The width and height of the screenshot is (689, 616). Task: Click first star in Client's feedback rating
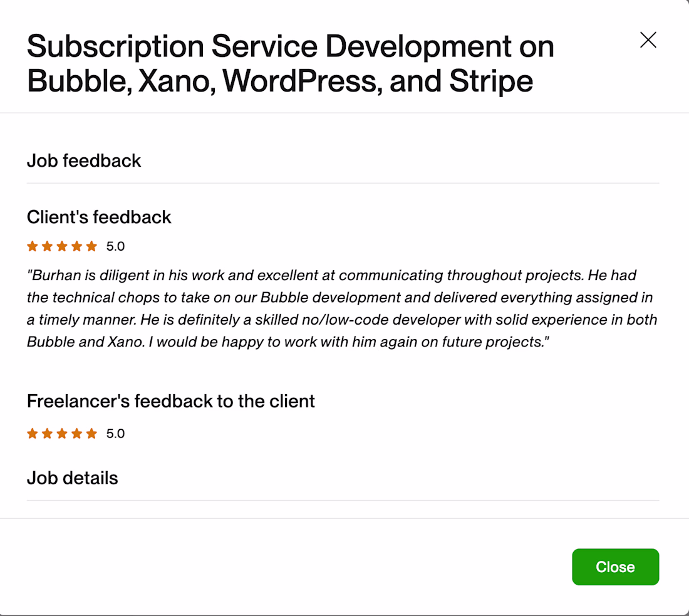click(x=33, y=246)
